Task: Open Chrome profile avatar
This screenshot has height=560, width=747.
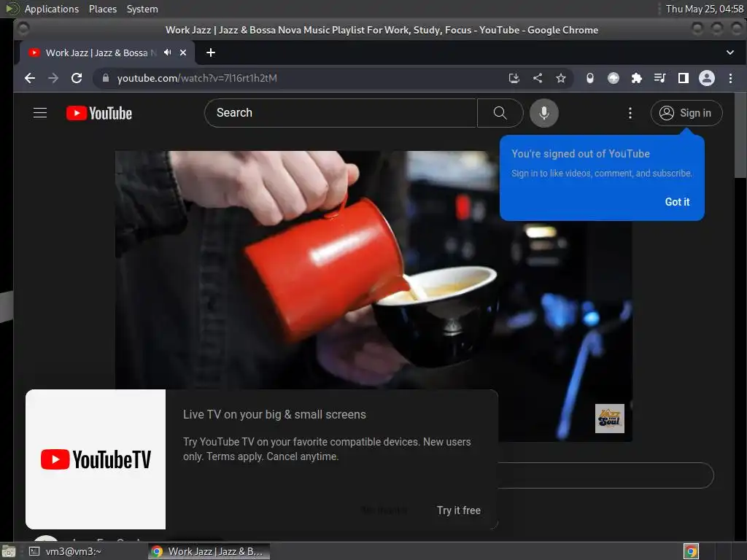Action: [x=706, y=78]
